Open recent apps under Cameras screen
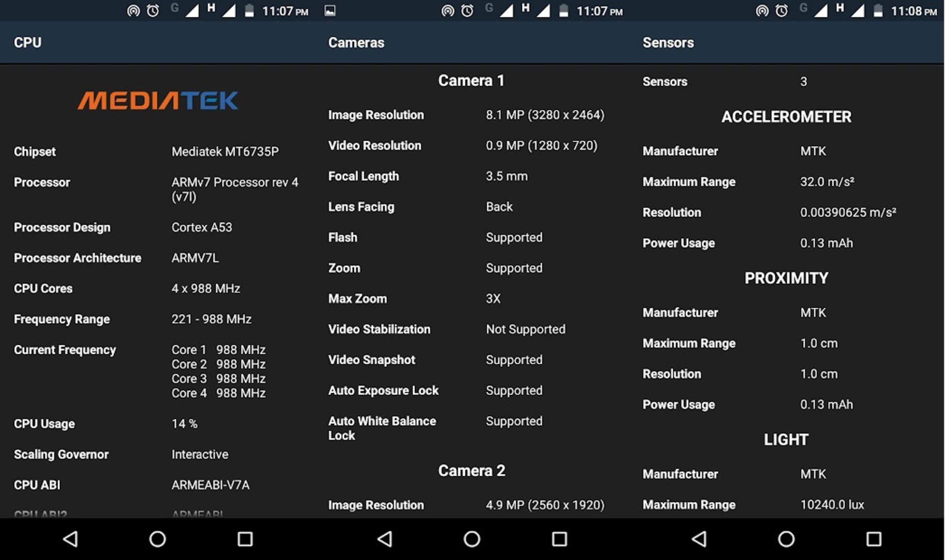 560,539
